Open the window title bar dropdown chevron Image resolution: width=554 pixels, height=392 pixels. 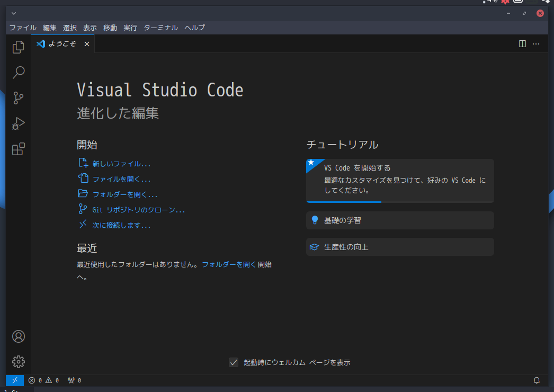14,13
